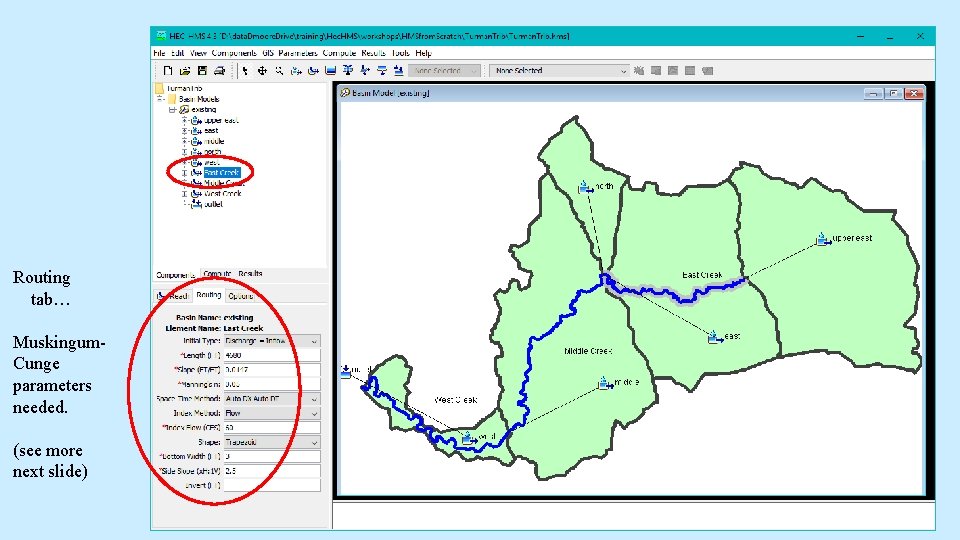Screen dimensions: 960x540
Task: Select West Creek reach in tree
Action: coord(222,193)
